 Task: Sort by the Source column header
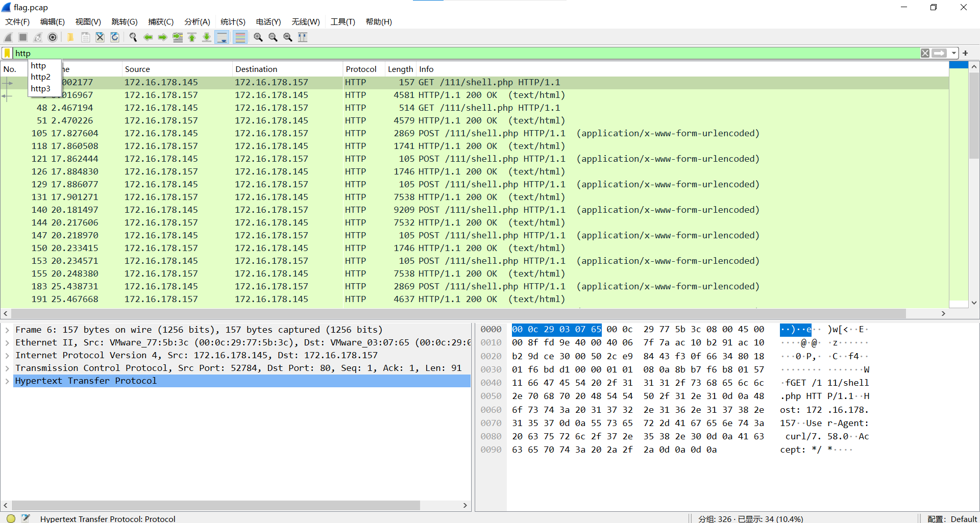(177, 69)
